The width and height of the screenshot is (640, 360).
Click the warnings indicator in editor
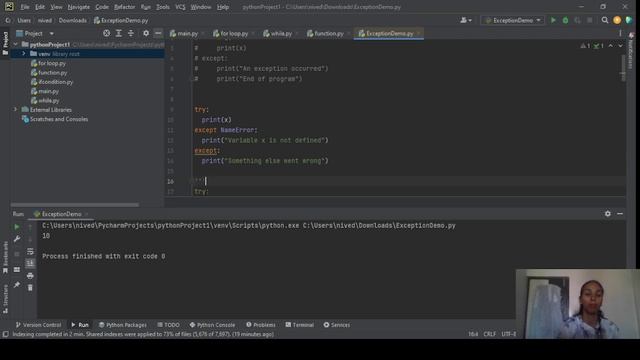[x=585, y=46]
